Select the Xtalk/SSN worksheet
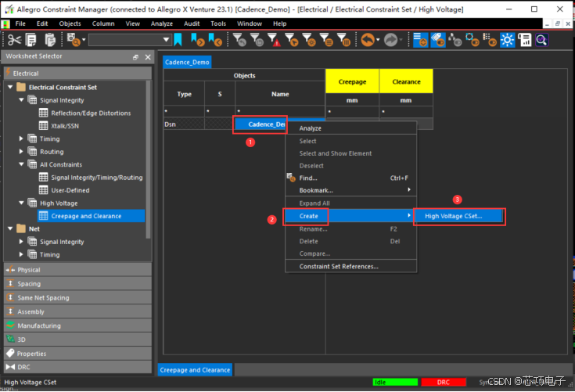Screen dimensions: 575x392 (64, 126)
